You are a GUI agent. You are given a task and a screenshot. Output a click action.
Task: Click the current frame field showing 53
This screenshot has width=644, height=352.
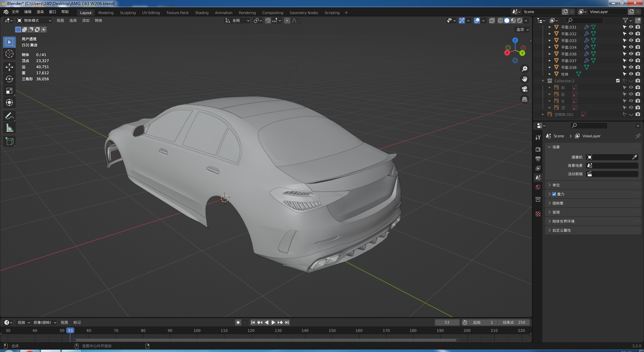pos(447,322)
